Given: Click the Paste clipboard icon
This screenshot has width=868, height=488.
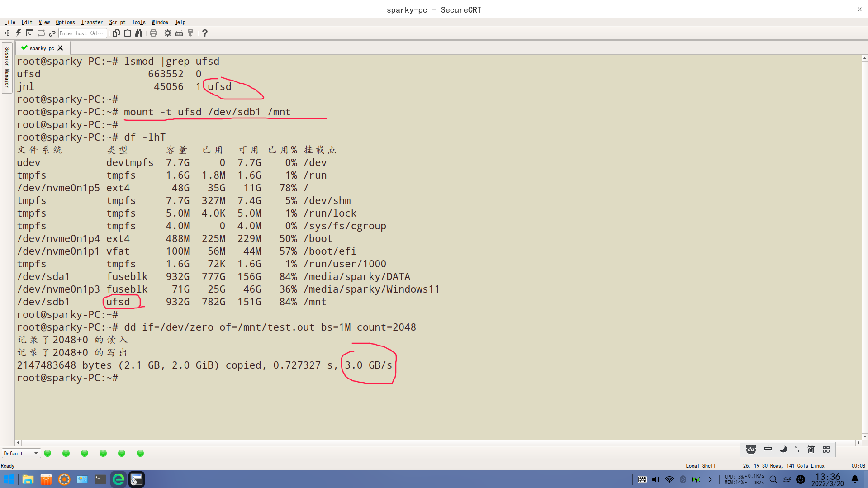Looking at the screenshot, I should 128,33.
